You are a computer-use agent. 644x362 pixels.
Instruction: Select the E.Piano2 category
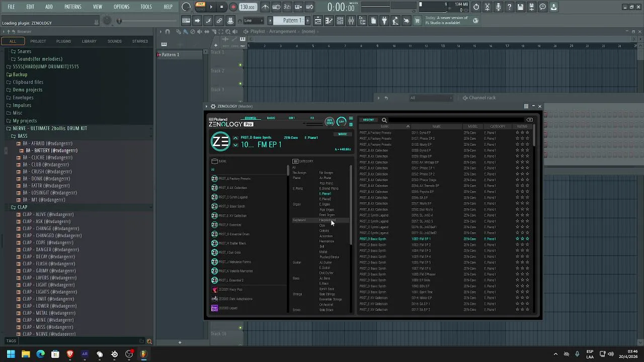(325, 199)
